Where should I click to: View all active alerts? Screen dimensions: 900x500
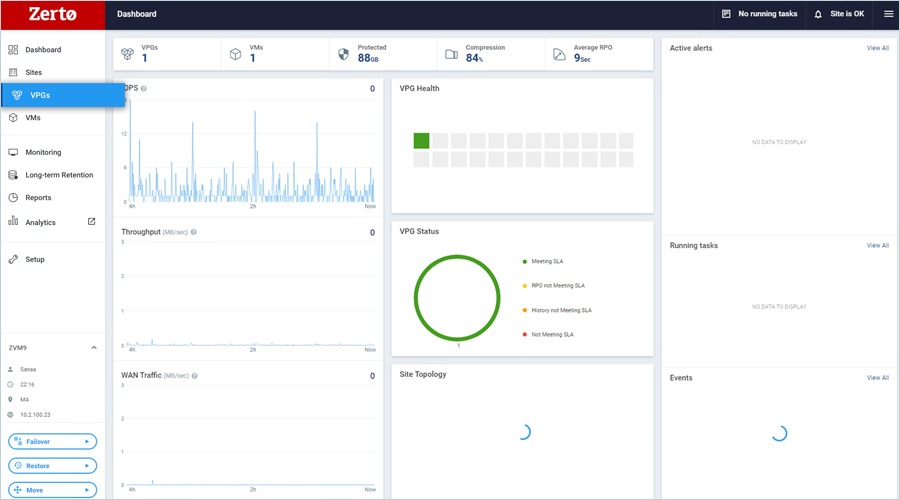[877, 48]
